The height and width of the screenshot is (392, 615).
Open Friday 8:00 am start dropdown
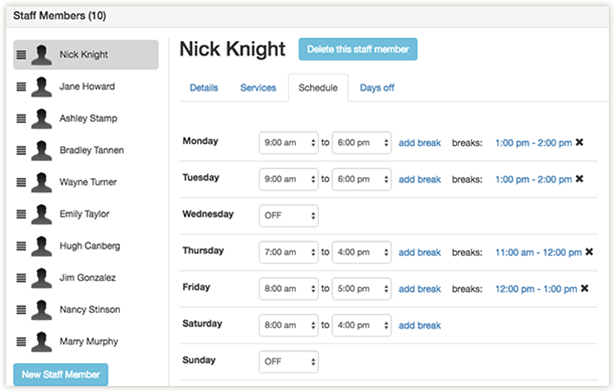point(288,289)
